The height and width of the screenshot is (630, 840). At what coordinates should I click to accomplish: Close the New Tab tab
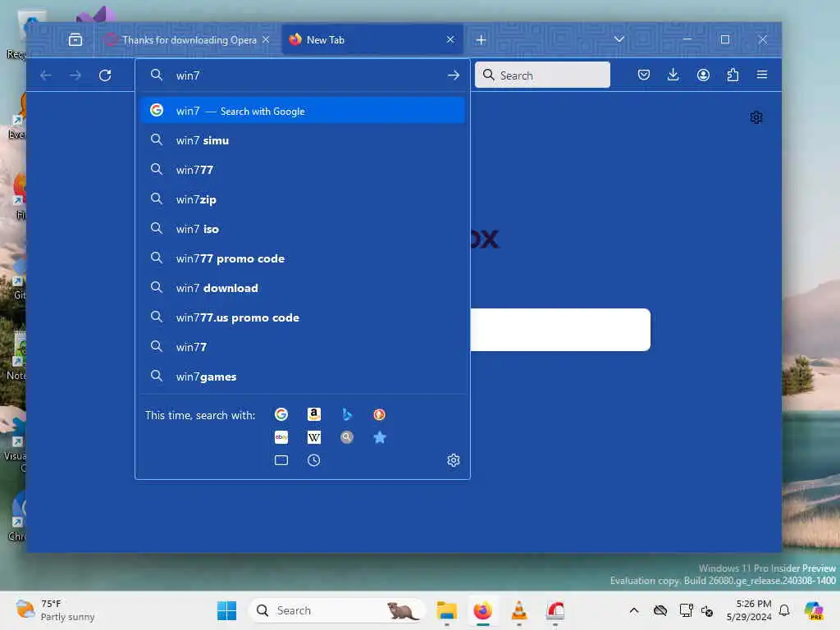450,39
